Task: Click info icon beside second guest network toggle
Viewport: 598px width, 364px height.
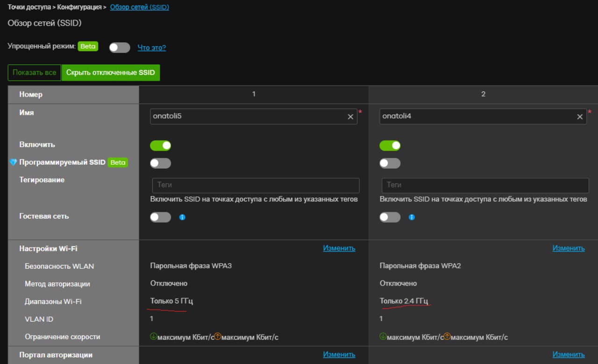Action: 412,217
